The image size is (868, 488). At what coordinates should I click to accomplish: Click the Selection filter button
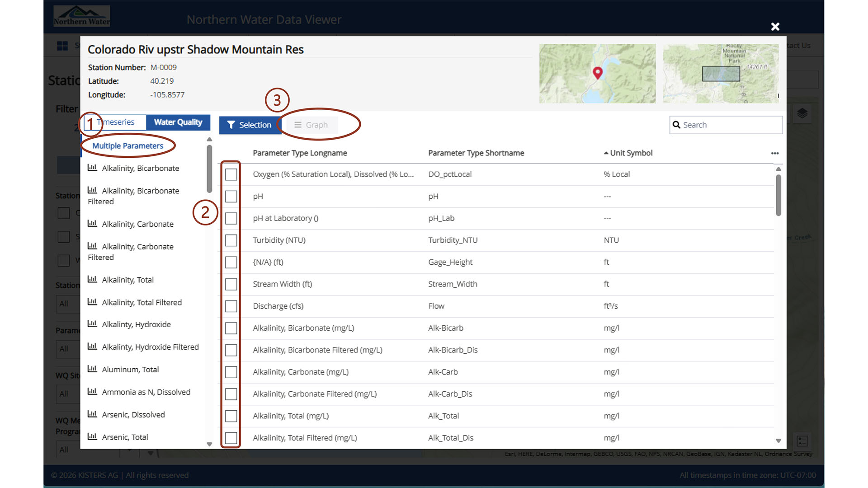pyautogui.click(x=250, y=125)
